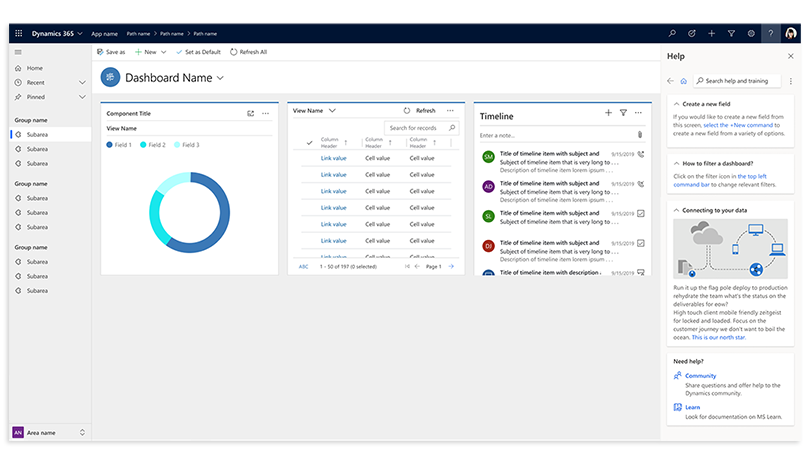Click the attachment paperclip in the note box

click(x=640, y=134)
